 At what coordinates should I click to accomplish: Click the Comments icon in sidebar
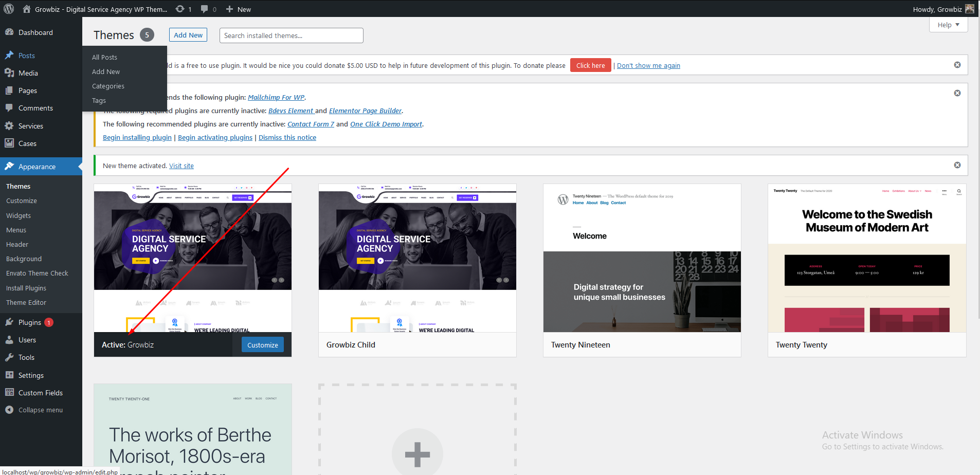(x=9, y=108)
